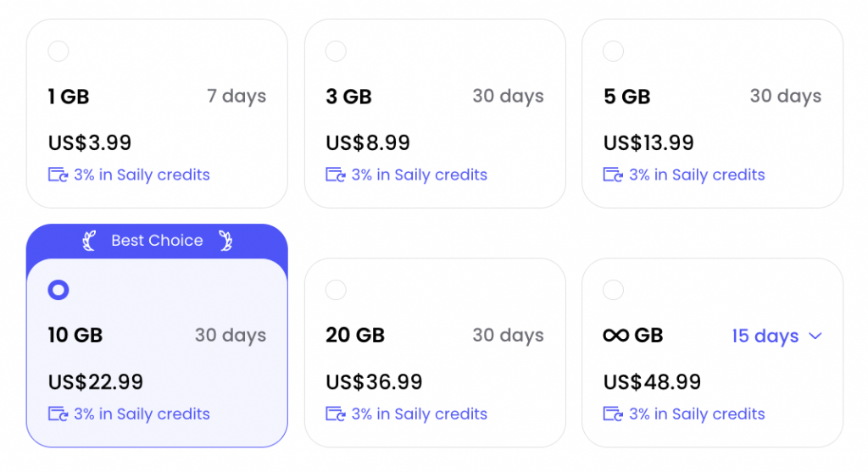Click the left laurel icon beside Best Choice

coord(89,241)
